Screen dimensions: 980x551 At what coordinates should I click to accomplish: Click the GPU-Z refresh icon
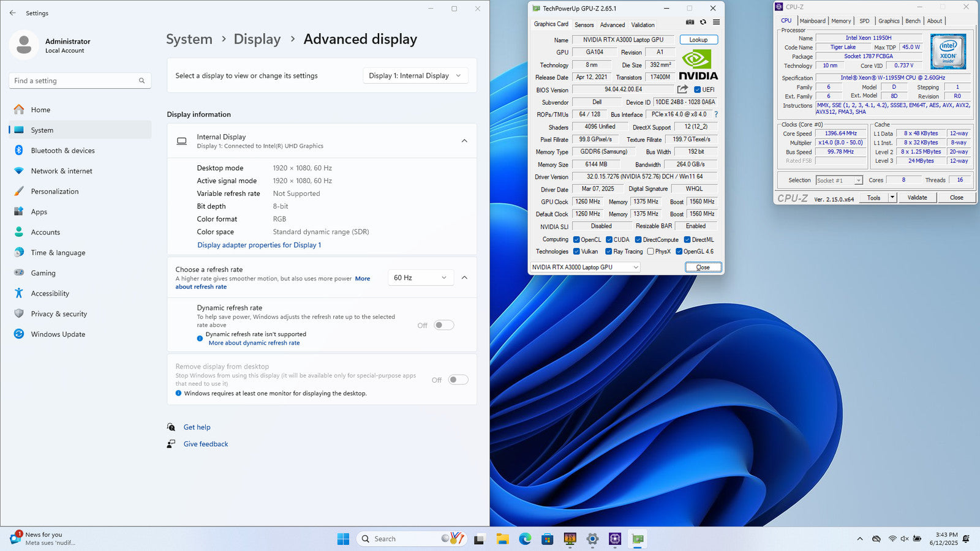click(703, 22)
